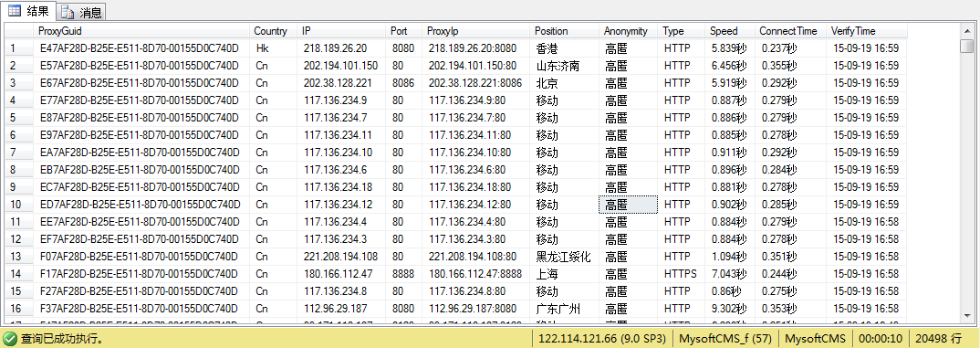Click Speed cell 0.885秒
The height and width of the screenshot is (348, 980).
(729, 134)
